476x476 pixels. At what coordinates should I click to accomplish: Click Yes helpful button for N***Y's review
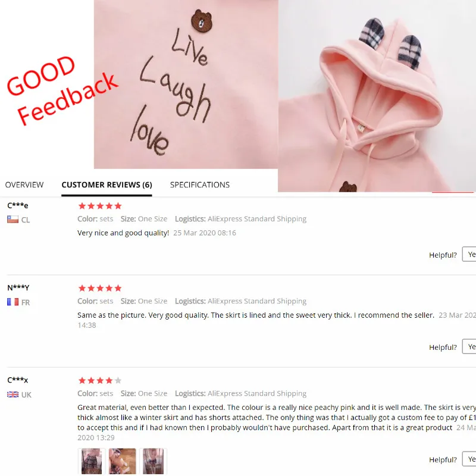tap(469, 347)
